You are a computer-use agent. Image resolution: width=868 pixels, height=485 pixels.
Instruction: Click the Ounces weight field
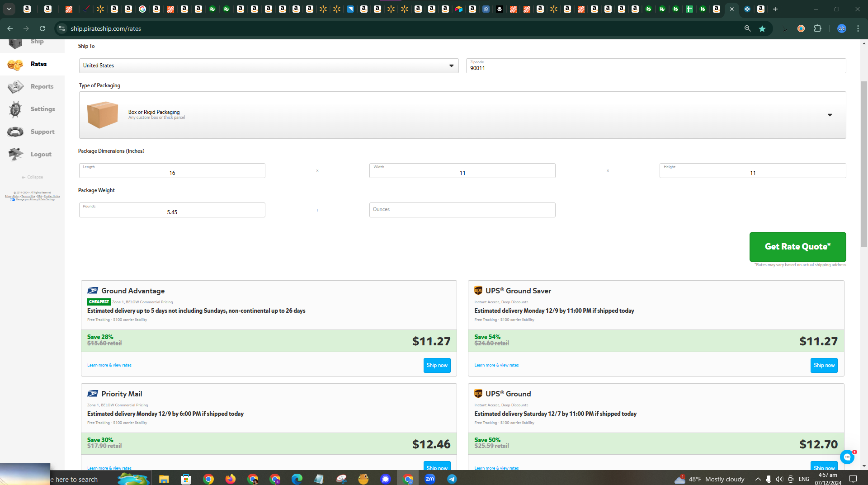462,210
